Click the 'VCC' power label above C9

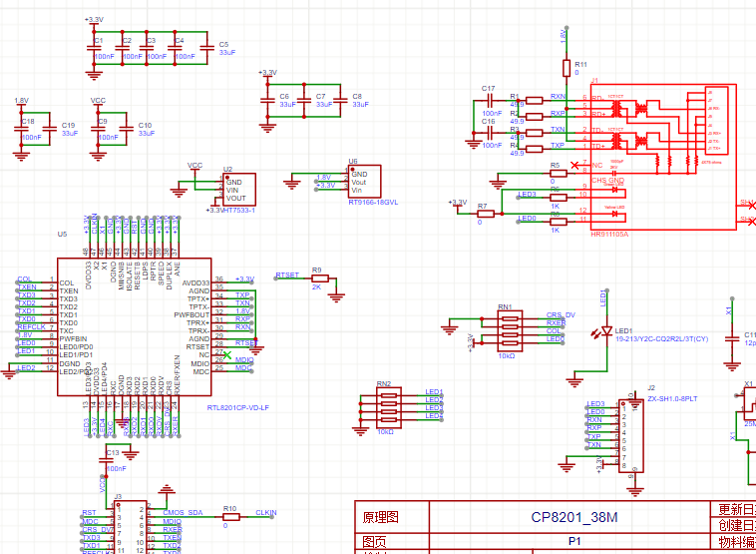(98, 101)
